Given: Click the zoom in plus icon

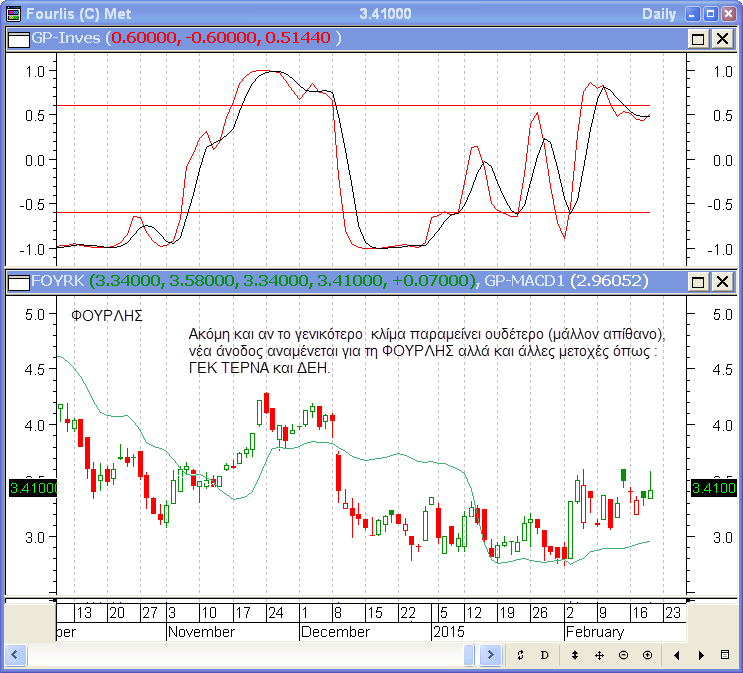Looking at the screenshot, I should tap(647, 655).
